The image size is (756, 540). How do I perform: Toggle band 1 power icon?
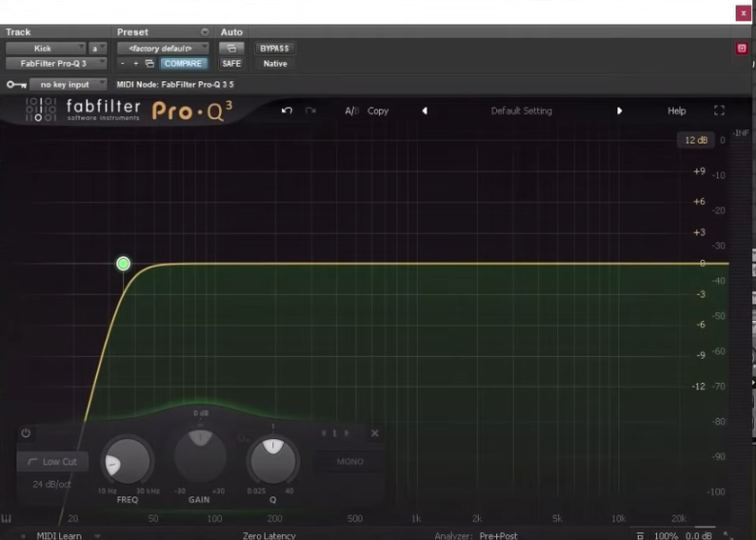pos(26,433)
